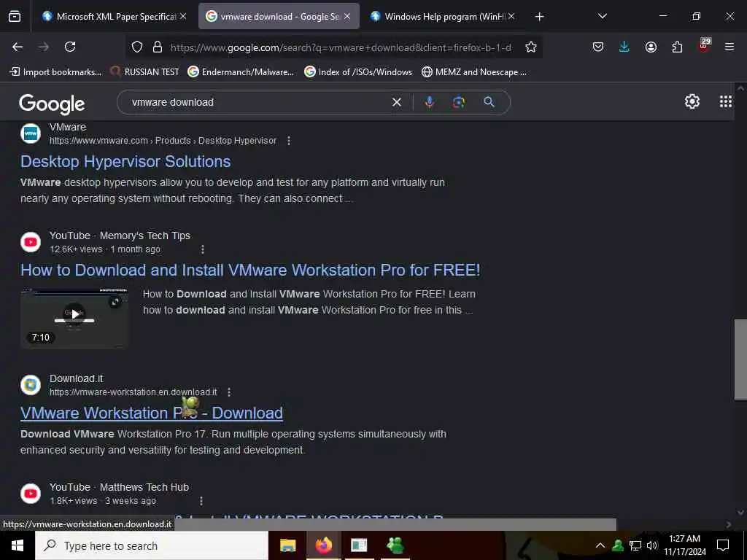This screenshot has height=560, width=747.
Task: Open Firefox View icon in tab strip
Action: (x=15, y=17)
